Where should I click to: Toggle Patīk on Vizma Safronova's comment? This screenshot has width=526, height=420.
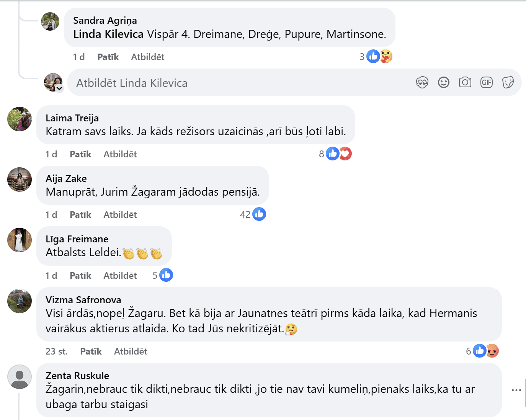(x=91, y=351)
